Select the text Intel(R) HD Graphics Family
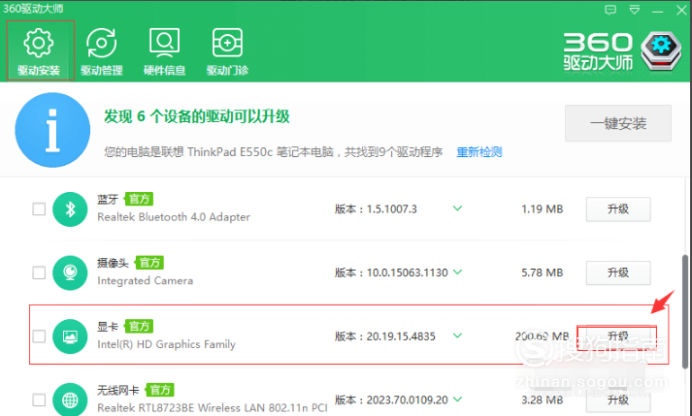The height and width of the screenshot is (416, 692). (166, 344)
